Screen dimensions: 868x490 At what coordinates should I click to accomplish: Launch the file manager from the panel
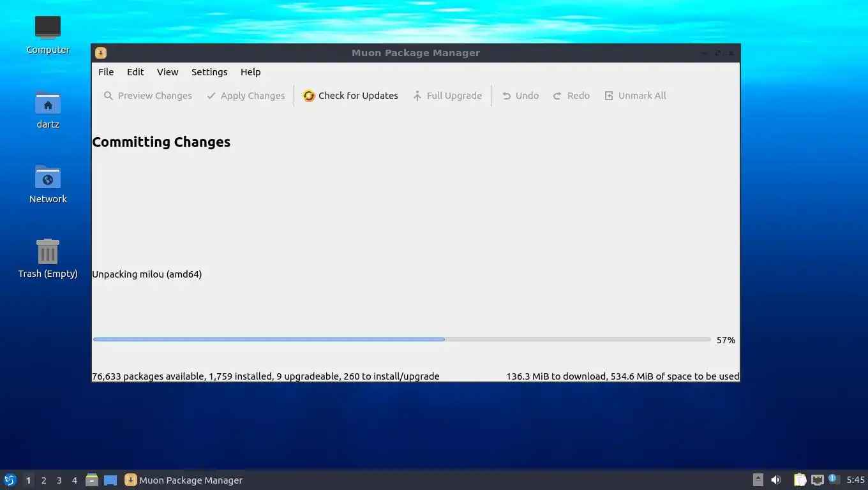[x=92, y=480]
